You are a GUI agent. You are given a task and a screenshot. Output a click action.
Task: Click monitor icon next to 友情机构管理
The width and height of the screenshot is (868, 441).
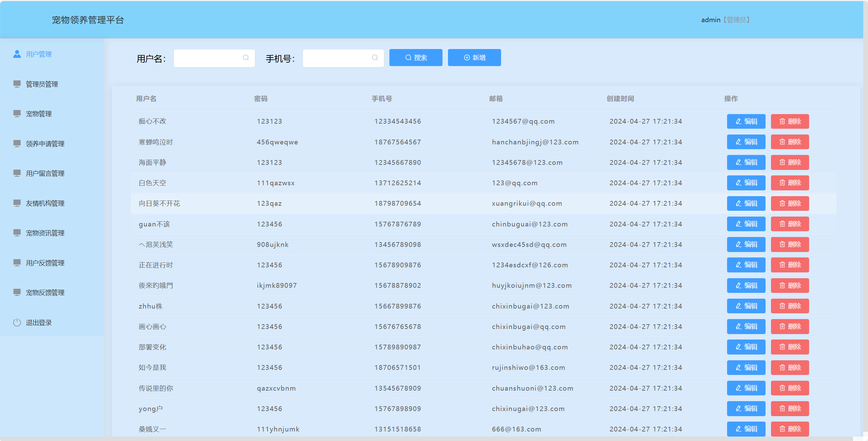[x=17, y=203]
